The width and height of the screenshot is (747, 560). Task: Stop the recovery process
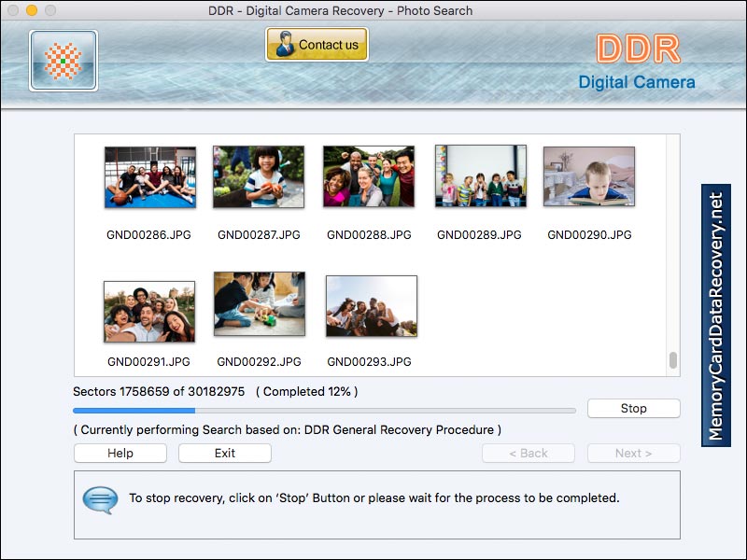[633, 408]
